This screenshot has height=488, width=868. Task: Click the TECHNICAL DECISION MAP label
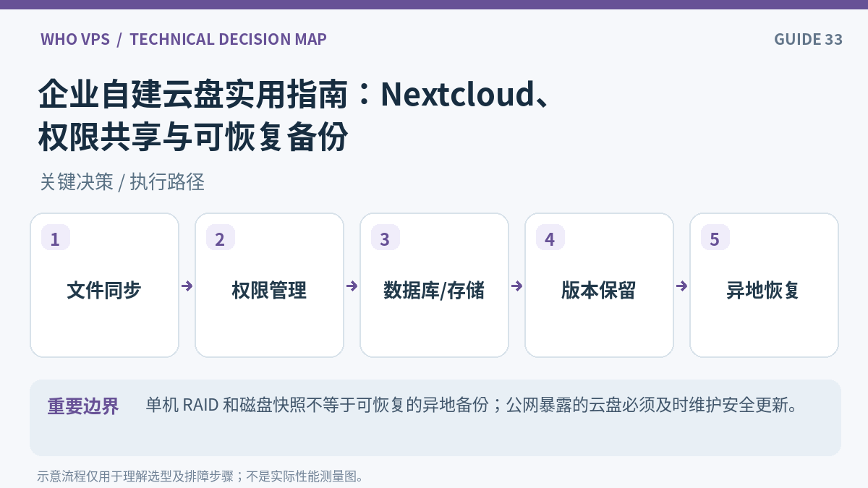228,39
